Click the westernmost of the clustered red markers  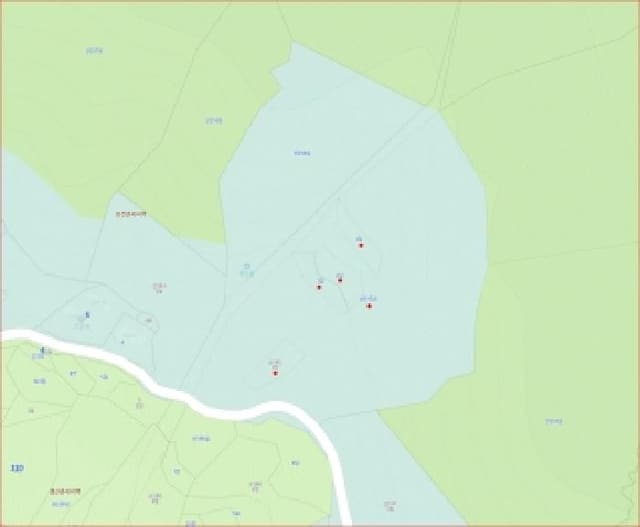[x=319, y=287]
